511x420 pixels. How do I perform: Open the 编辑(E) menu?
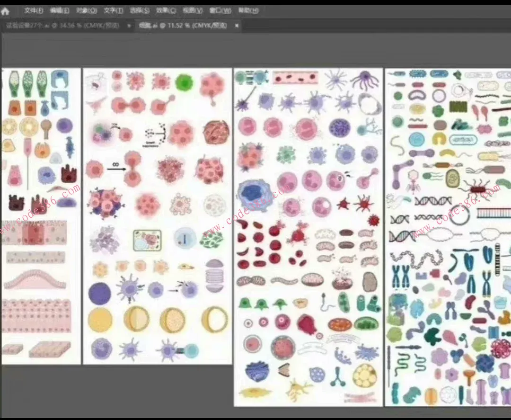point(59,11)
